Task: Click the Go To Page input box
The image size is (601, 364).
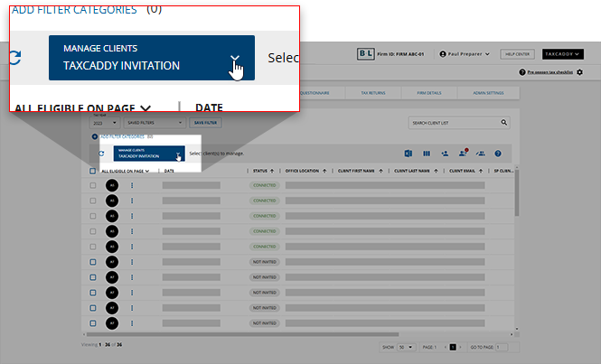Action: (502, 347)
